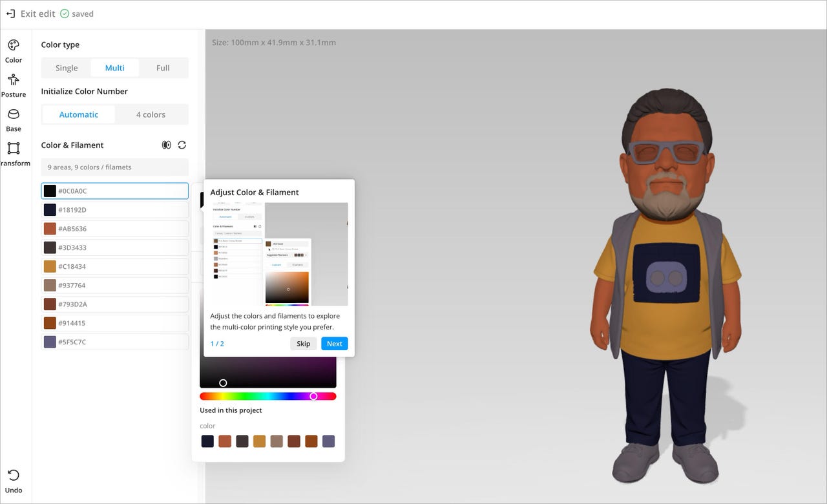Switch color type to Single
Screen dimensions: 827x504
click(x=67, y=68)
